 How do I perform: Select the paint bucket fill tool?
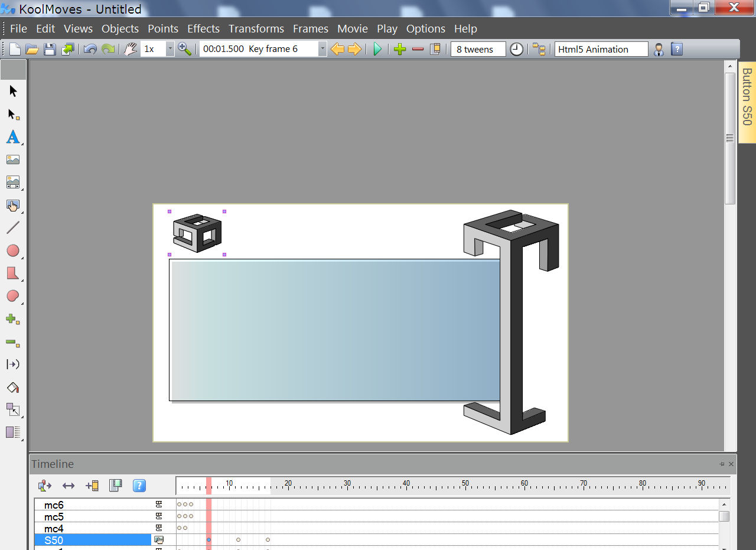click(13, 388)
